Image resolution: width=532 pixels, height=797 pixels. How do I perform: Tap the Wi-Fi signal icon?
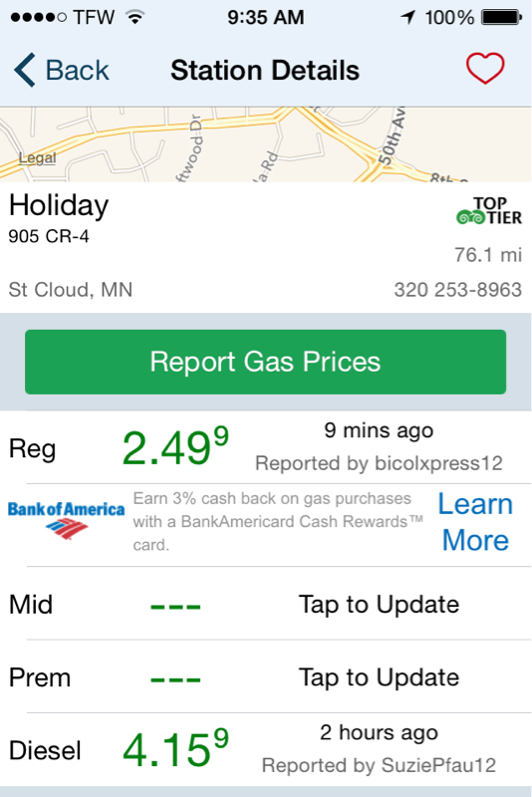click(135, 17)
